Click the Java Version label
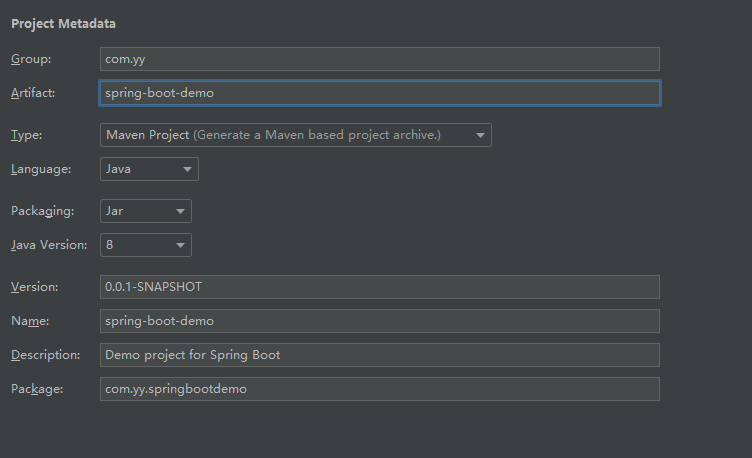This screenshot has width=752, height=458. (49, 245)
